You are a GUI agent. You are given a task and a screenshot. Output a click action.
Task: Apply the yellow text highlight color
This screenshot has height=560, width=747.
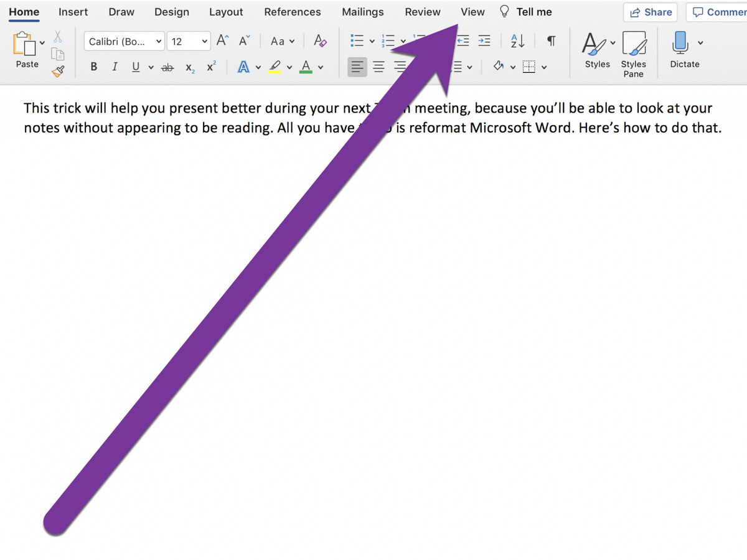pyautogui.click(x=275, y=67)
